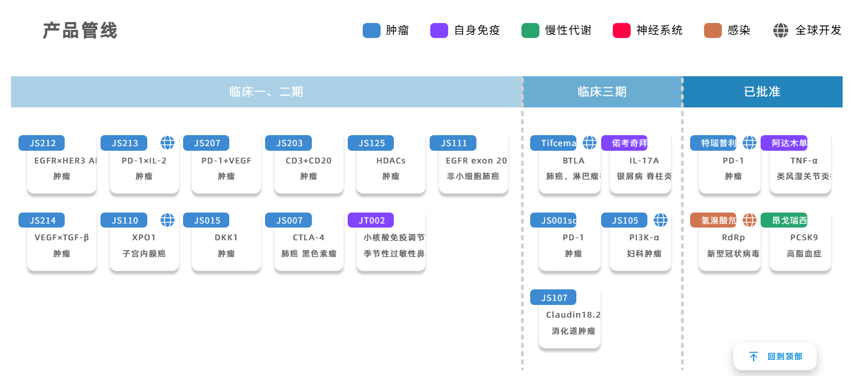The height and width of the screenshot is (376, 868).
Task: Open the green 昂戈瑞西 product tag
Action: coord(784,220)
